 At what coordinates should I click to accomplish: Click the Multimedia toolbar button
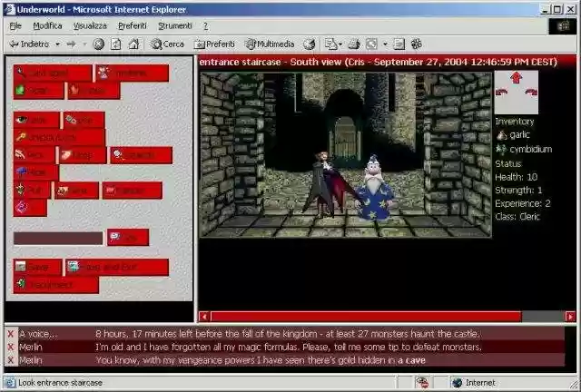(270, 44)
